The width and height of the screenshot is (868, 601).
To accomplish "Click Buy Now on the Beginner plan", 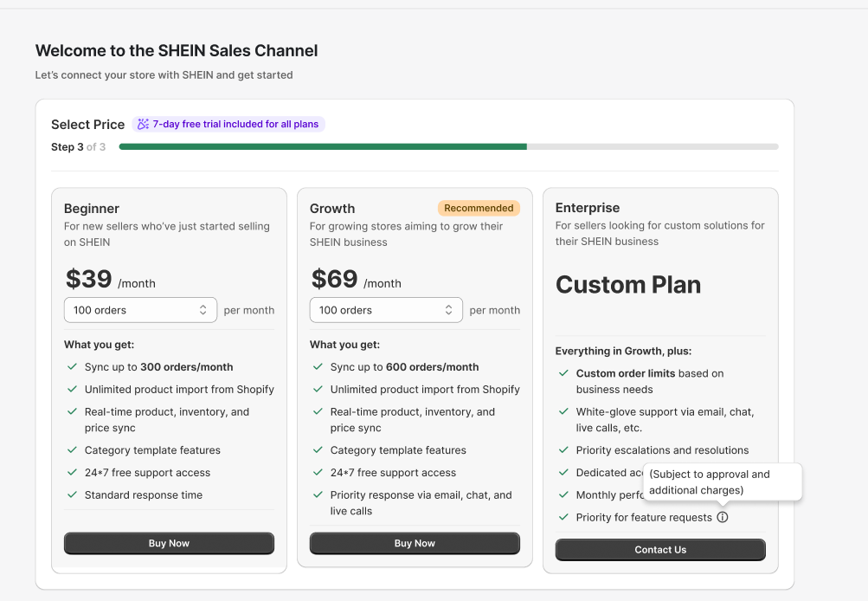I will click(x=169, y=543).
